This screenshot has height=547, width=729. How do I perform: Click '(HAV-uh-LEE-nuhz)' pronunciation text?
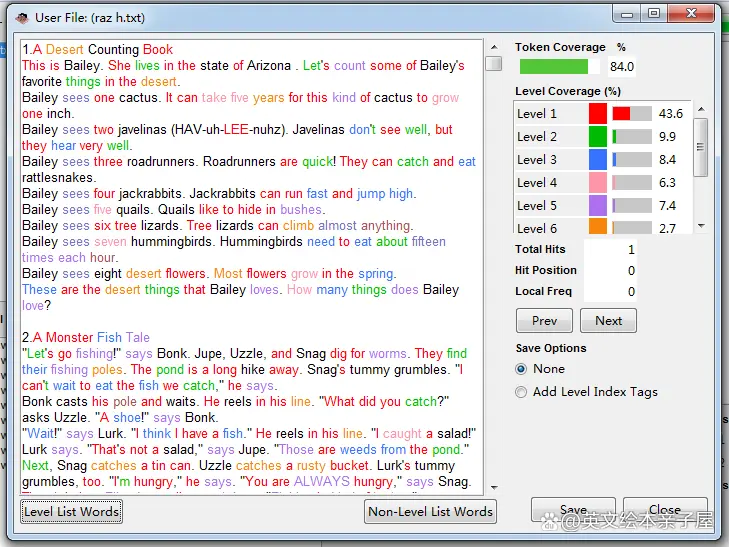tap(228, 130)
